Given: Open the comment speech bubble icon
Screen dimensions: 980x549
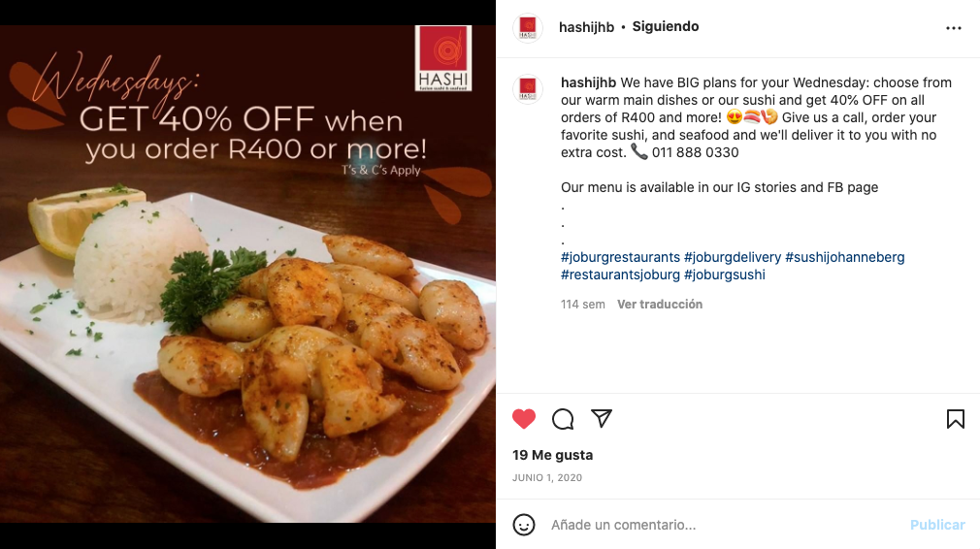Looking at the screenshot, I should pos(563,418).
